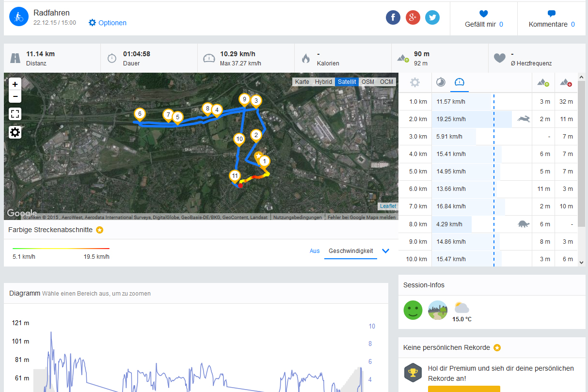The height and width of the screenshot is (392, 588).
Task: Select Satellit map layer
Action: pos(347,82)
